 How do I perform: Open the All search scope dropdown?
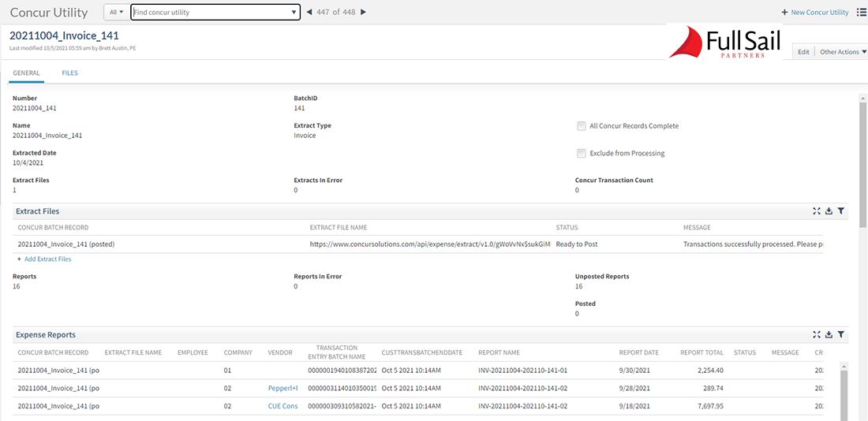click(116, 12)
